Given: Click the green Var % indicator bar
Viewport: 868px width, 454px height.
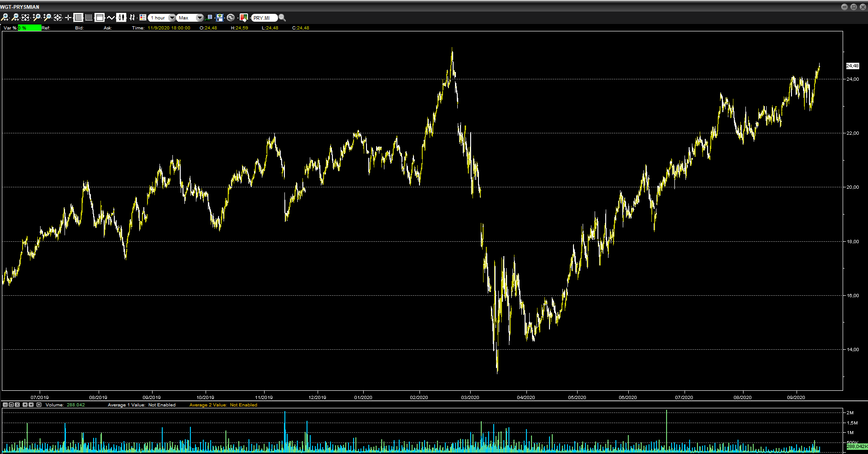Looking at the screenshot, I should (x=30, y=28).
